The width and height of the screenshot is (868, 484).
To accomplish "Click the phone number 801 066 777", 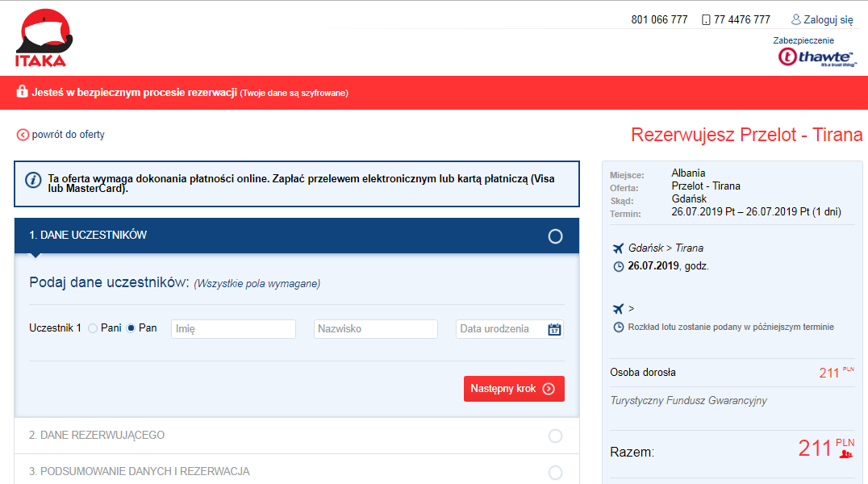I will click(659, 20).
